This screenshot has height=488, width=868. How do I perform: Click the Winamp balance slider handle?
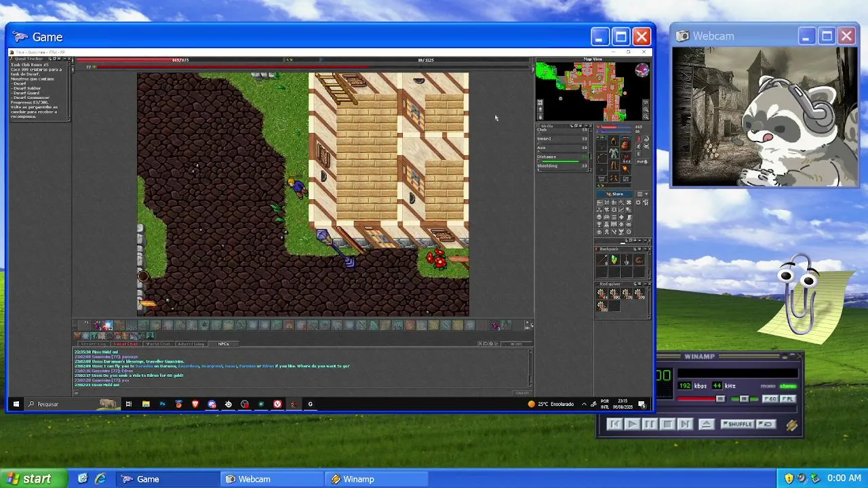(x=745, y=399)
